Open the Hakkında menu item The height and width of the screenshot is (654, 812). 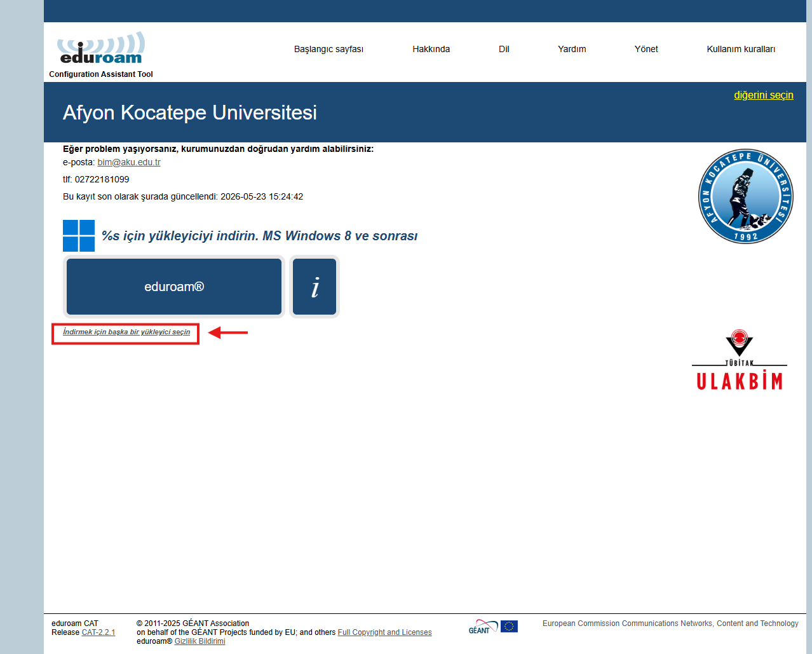click(431, 49)
